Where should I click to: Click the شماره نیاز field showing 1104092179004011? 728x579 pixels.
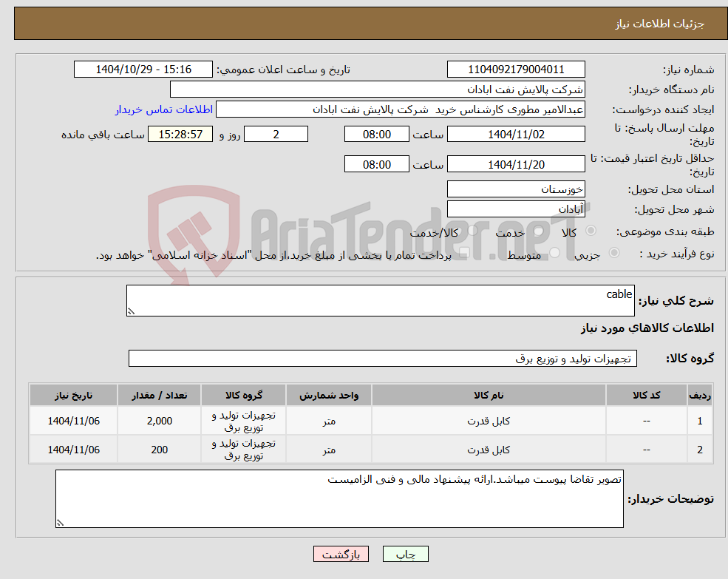tap(516, 69)
